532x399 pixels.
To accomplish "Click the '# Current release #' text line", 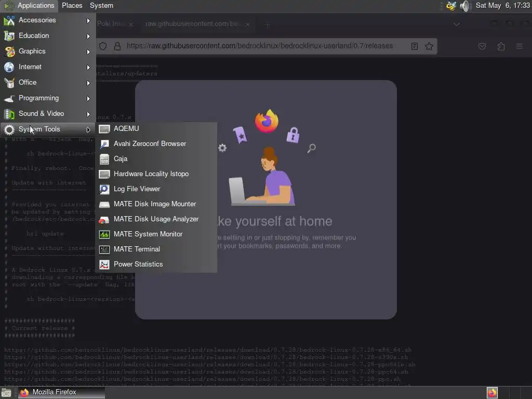I will coord(39,328).
